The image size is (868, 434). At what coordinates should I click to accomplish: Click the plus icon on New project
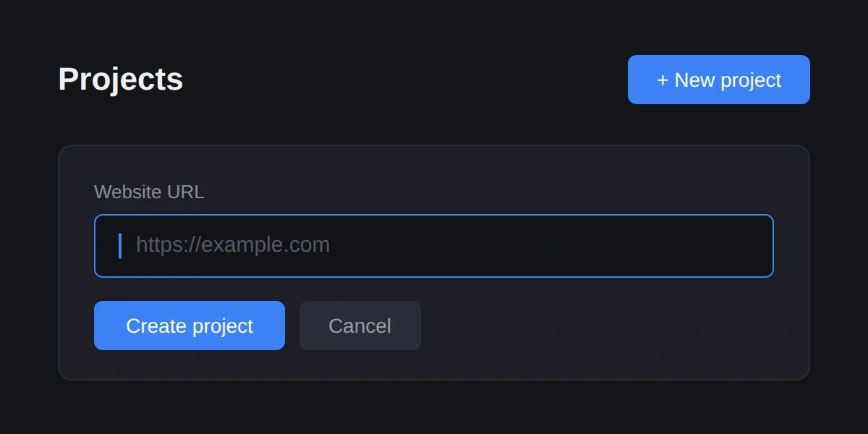(661, 80)
